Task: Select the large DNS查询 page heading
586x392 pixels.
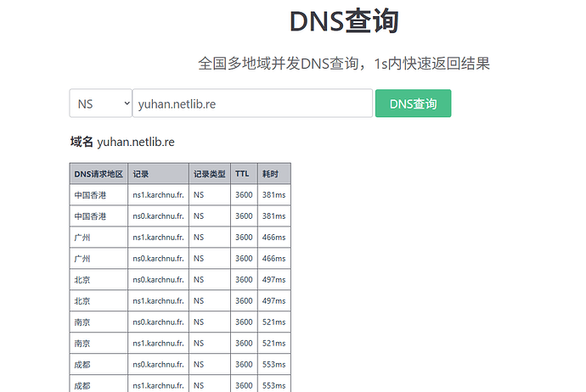Action: tap(344, 21)
